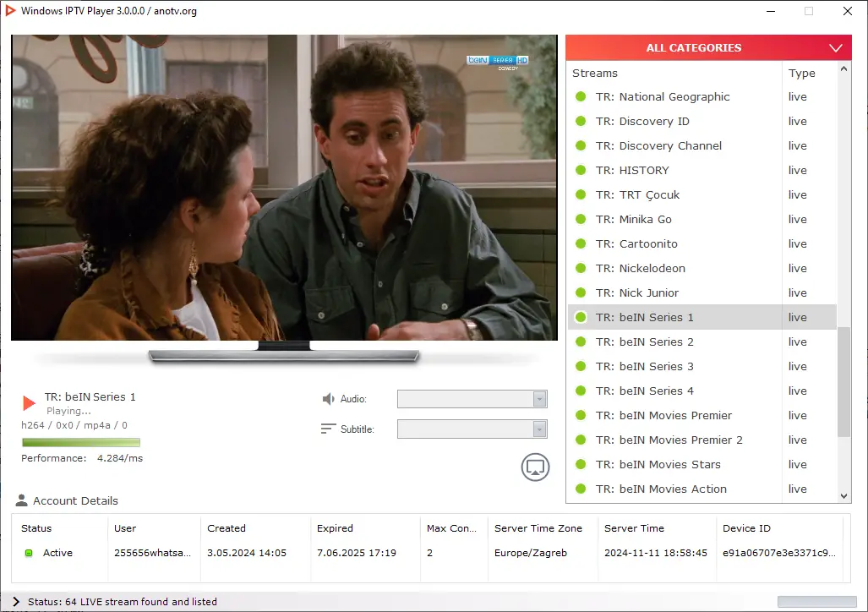Click the green dot for TR: Nick Junior
Image resolution: width=868 pixels, height=612 pixels.
(x=581, y=293)
